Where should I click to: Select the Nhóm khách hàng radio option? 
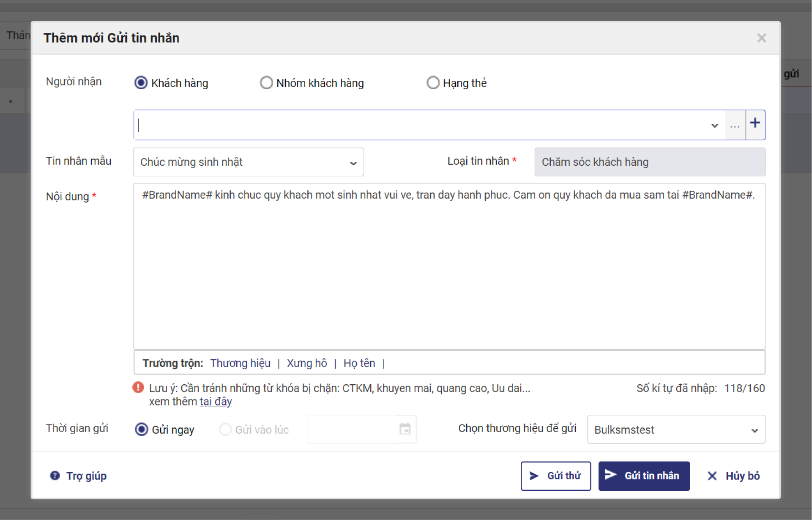pos(266,82)
